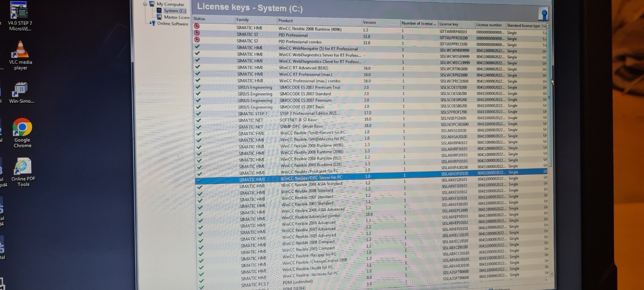
Task: Select Online Software tree node
Action: (x=172, y=24)
